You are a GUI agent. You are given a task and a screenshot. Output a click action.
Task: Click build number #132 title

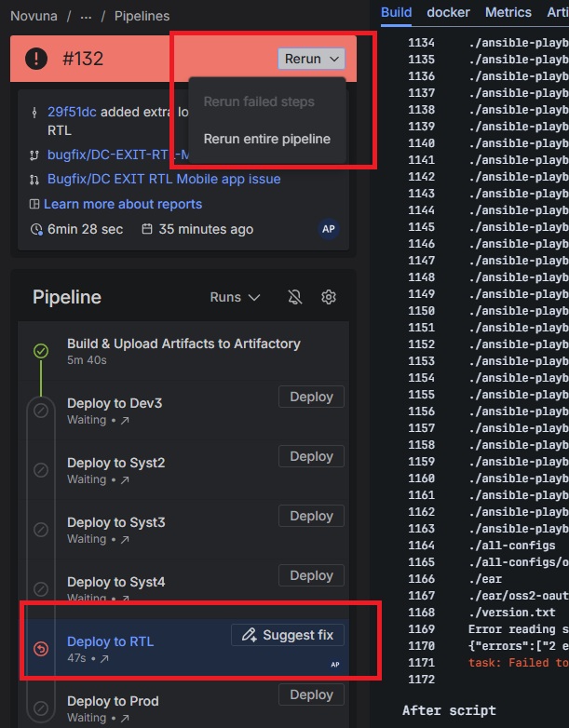pos(83,59)
